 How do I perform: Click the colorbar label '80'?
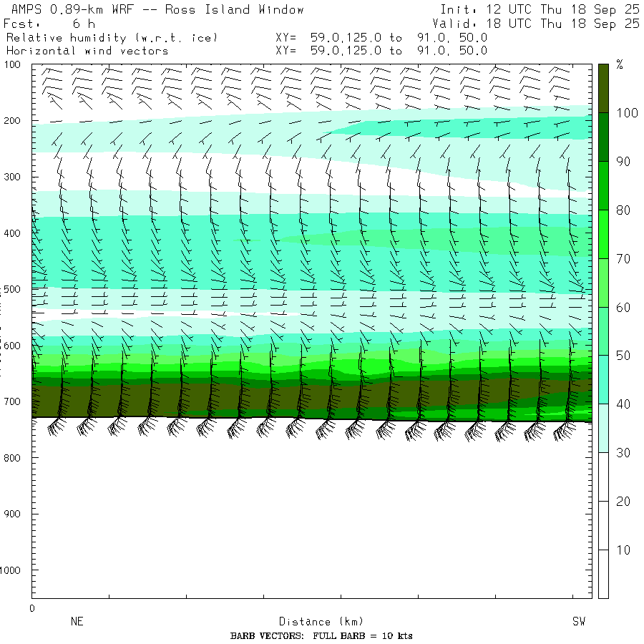[623, 210]
